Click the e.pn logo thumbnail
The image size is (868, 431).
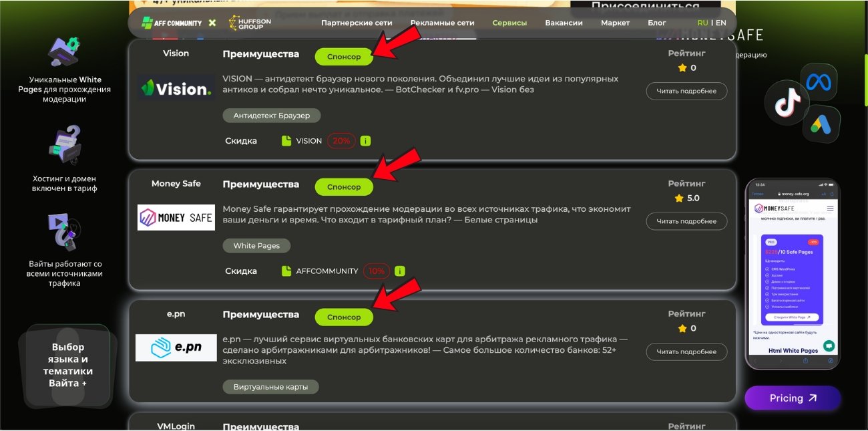point(176,347)
